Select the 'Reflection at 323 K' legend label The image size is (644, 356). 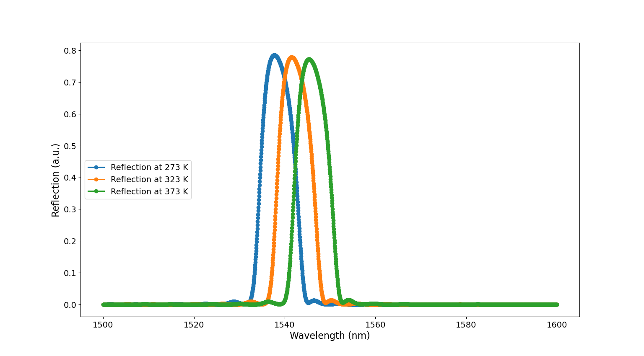(149, 180)
